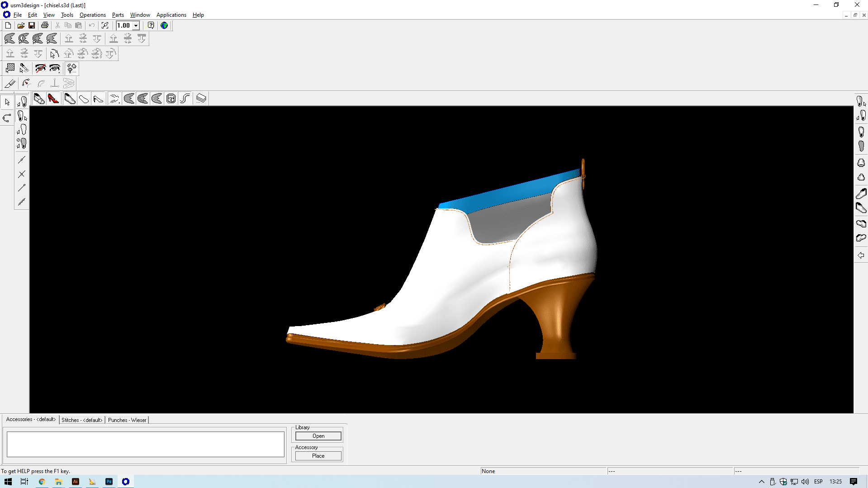Click the stacked layers icon in toolbar

pyautogui.click(x=201, y=99)
